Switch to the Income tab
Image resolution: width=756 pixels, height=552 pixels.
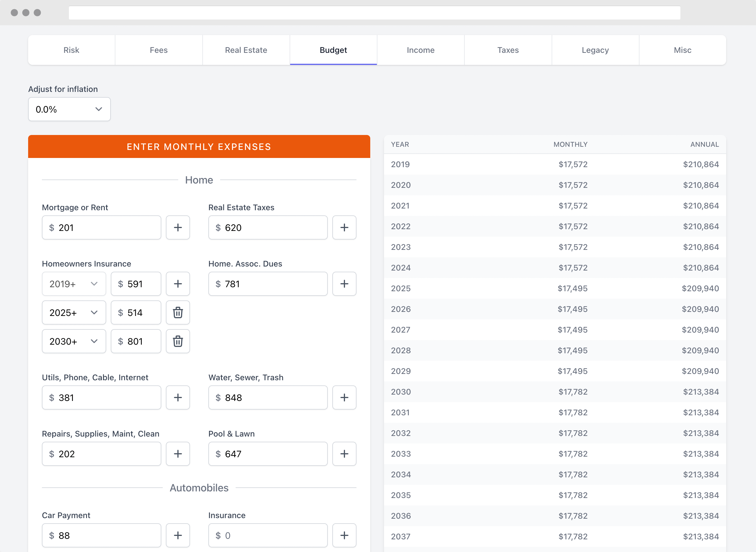pos(420,50)
